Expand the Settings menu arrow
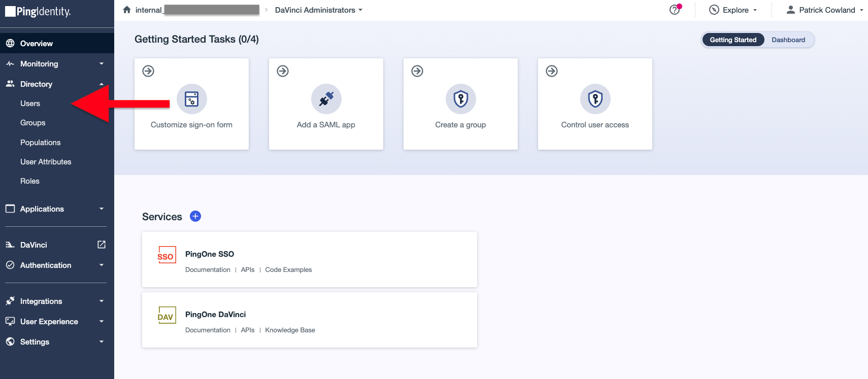Screen dimensions: 868x379 tap(102, 341)
